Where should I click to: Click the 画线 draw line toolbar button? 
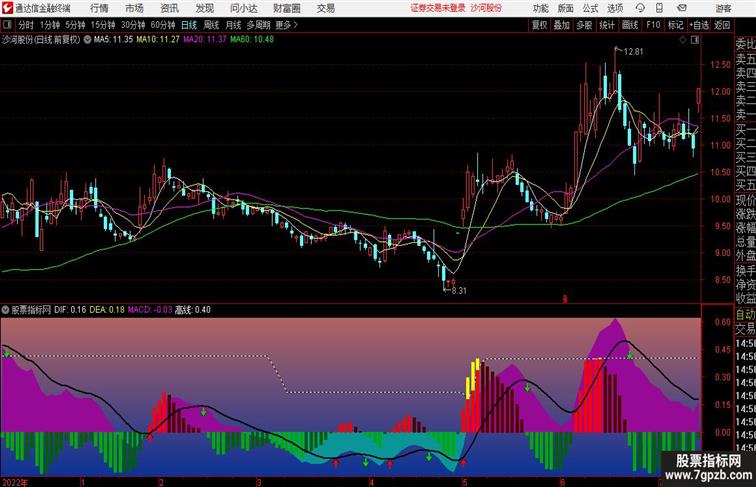pyautogui.click(x=630, y=25)
